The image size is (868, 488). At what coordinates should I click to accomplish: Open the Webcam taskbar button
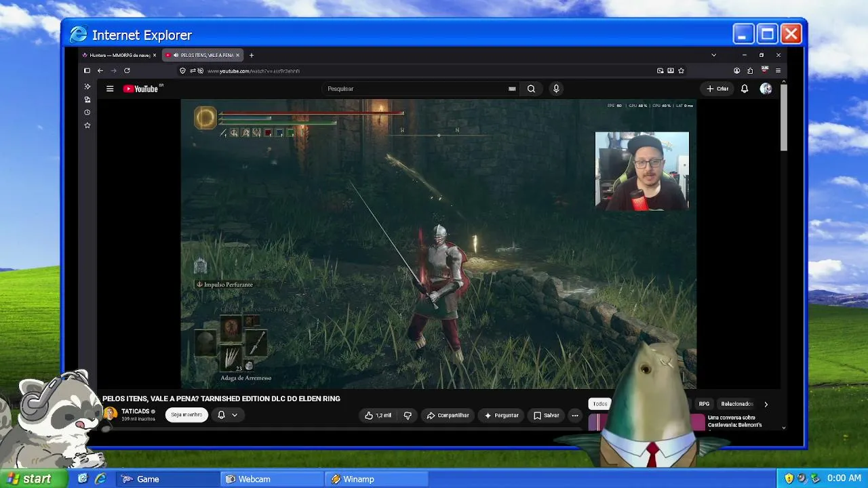[273, 479]
